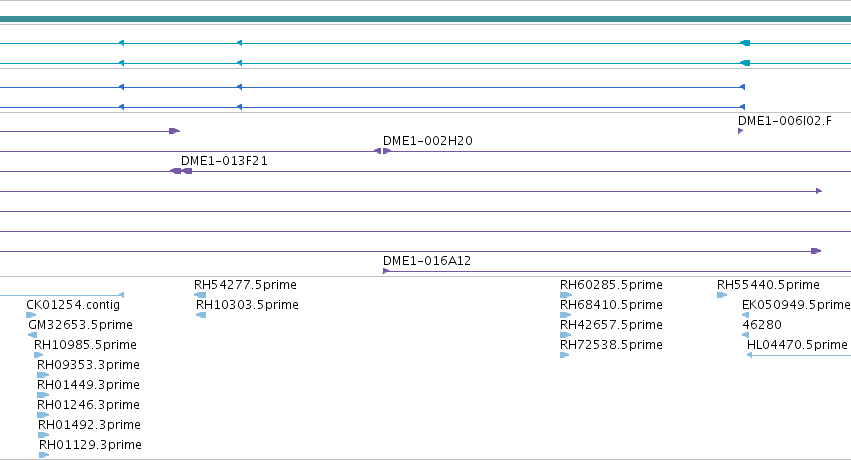Click the arrow glyph under GM32653.5prime
Image resolution: width=851 pixels, height=460 pixels.
[x=33, y=335]
